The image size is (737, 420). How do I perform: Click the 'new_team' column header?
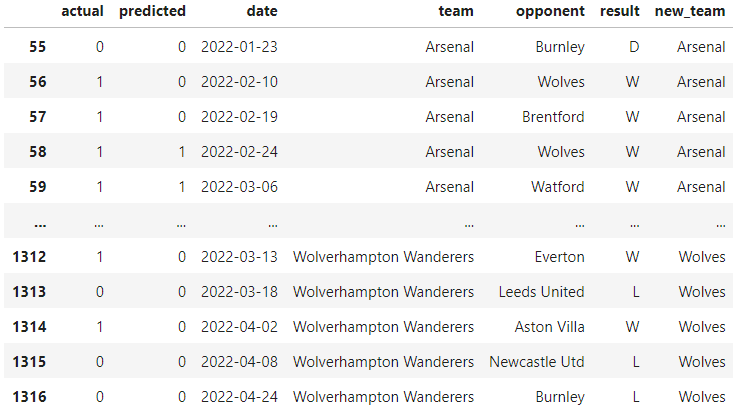tap(690, 11)
